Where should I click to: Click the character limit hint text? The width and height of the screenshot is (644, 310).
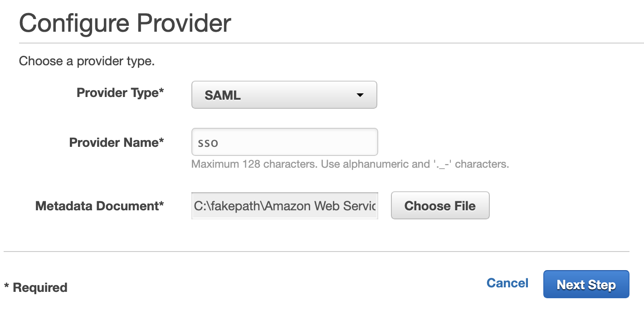351,164
